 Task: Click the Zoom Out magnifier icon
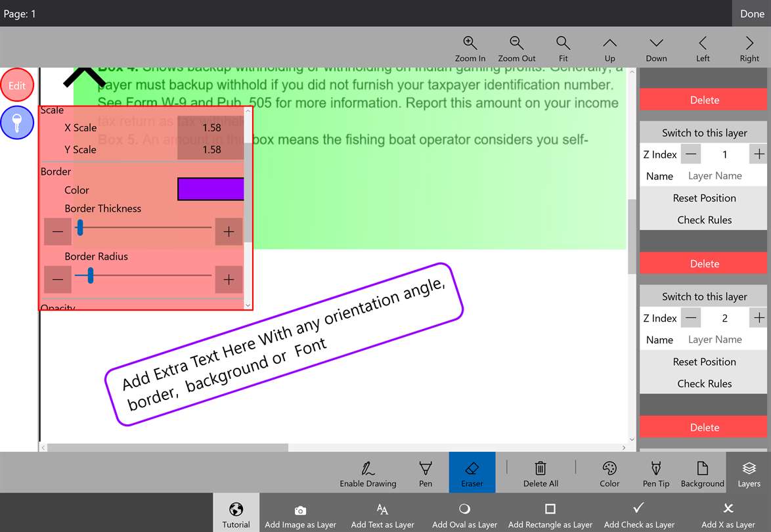pos(516,43)
